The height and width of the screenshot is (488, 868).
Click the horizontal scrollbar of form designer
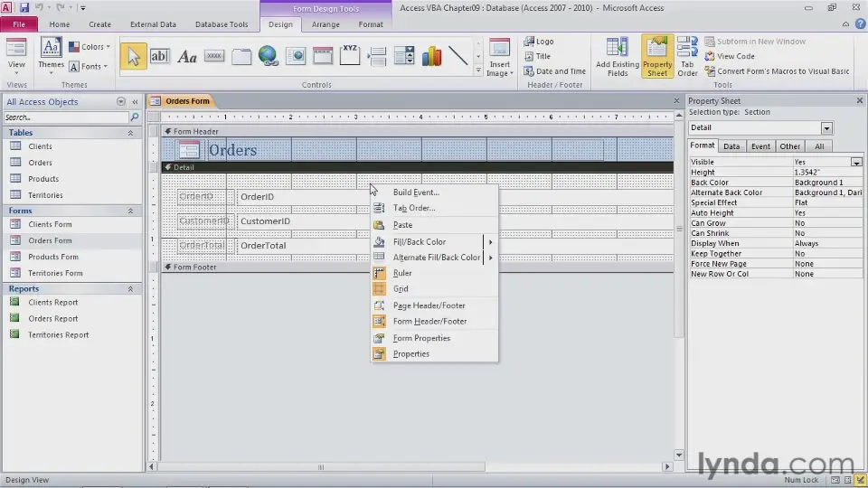[320, 467]
